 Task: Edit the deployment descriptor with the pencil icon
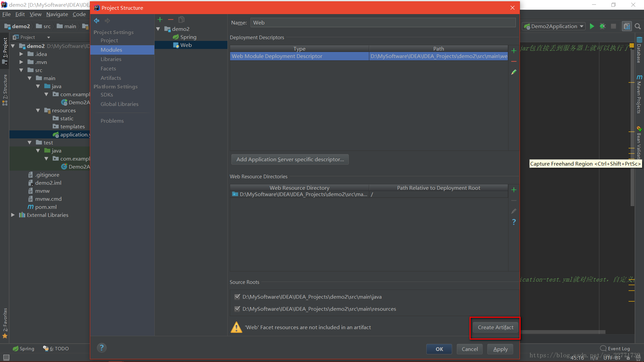click(514, 72)
